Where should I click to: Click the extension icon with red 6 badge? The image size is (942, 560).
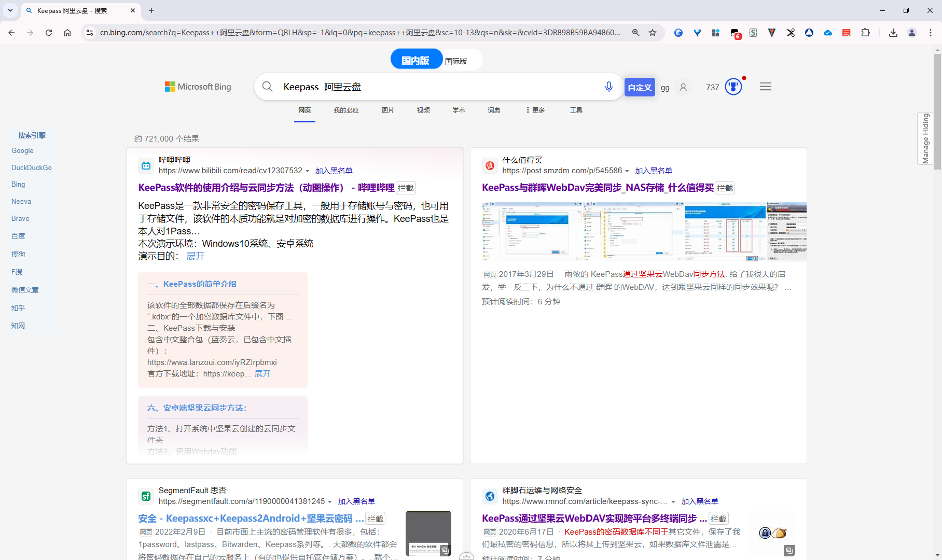(735, 33)
